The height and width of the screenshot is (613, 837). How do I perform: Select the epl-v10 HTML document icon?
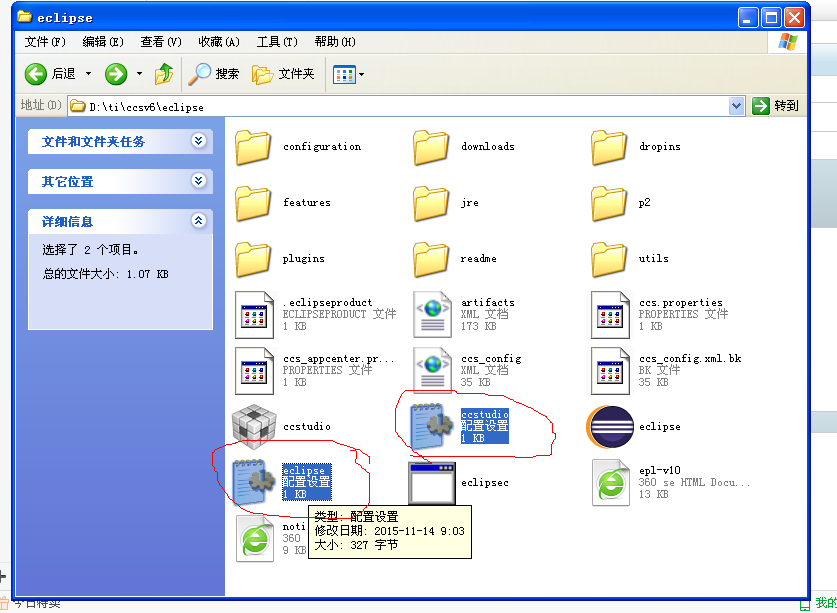(x=611, y=483)
